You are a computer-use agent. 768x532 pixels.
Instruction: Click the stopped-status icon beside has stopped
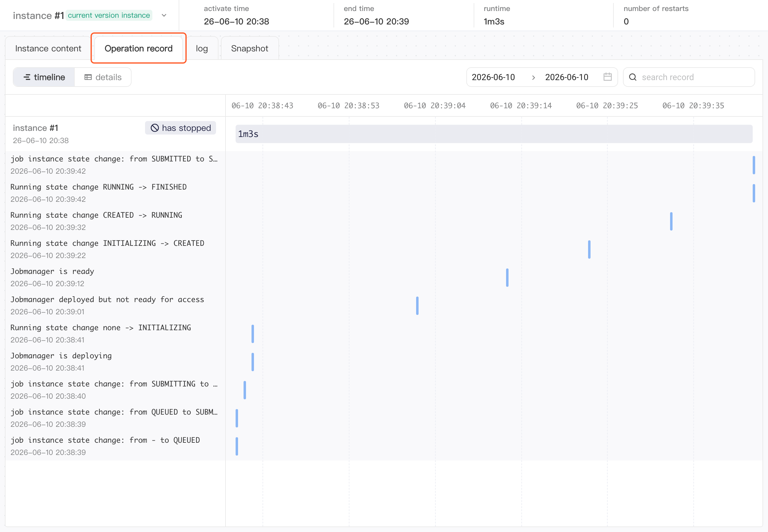click(x=155, y=128)
